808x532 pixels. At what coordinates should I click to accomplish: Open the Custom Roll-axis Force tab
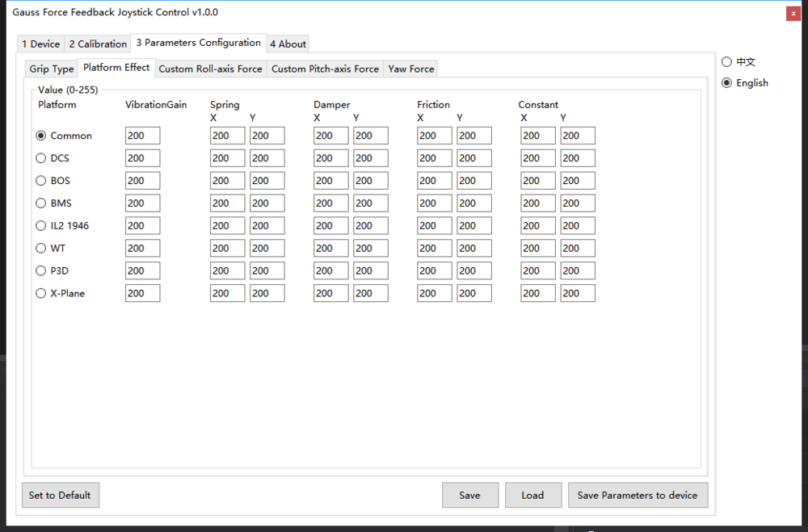210,69
